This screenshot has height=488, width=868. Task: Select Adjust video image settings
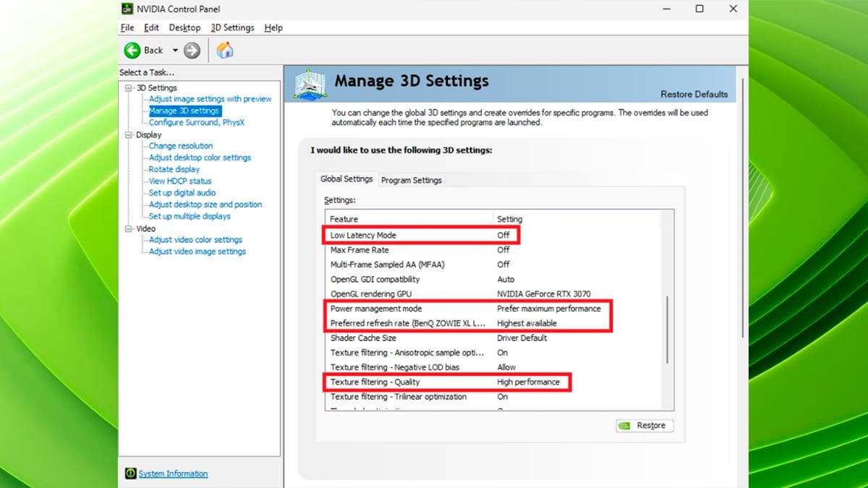(197, 252)
